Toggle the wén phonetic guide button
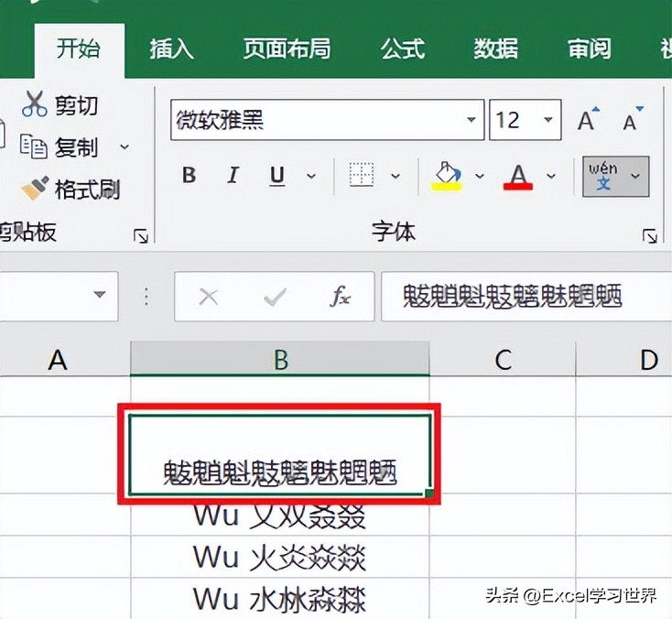 pyautogui.click(x=603, y=176)
